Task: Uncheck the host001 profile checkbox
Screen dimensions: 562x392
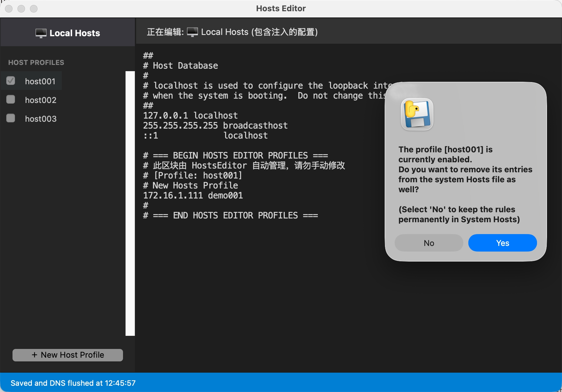Action: point(11,81)
